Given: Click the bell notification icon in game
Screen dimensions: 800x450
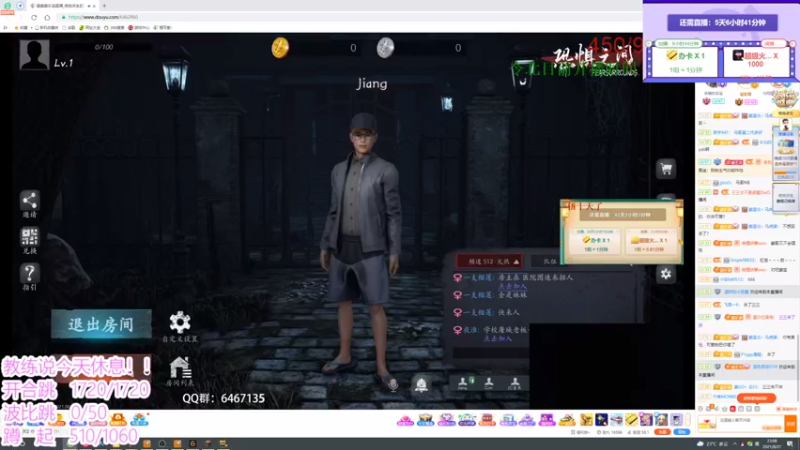Looking at the screenshot, I should (x=421, y=385).
